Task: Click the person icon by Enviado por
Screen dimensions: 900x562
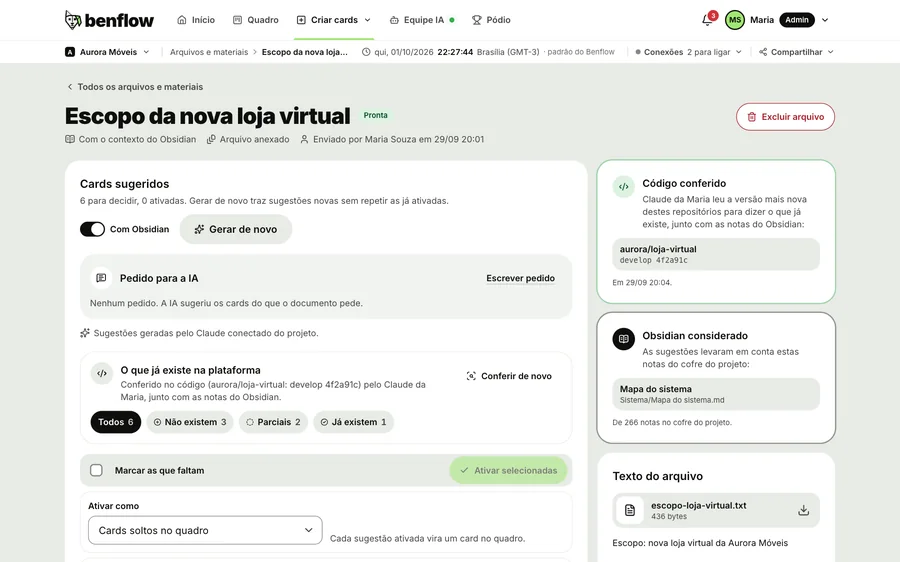Action: (304, 139)
